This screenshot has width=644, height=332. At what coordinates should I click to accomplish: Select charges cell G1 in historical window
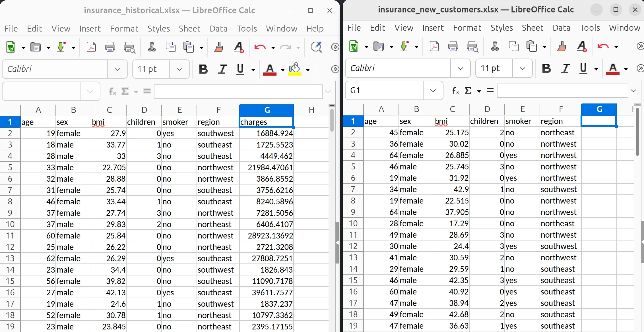tap(266, 122)
